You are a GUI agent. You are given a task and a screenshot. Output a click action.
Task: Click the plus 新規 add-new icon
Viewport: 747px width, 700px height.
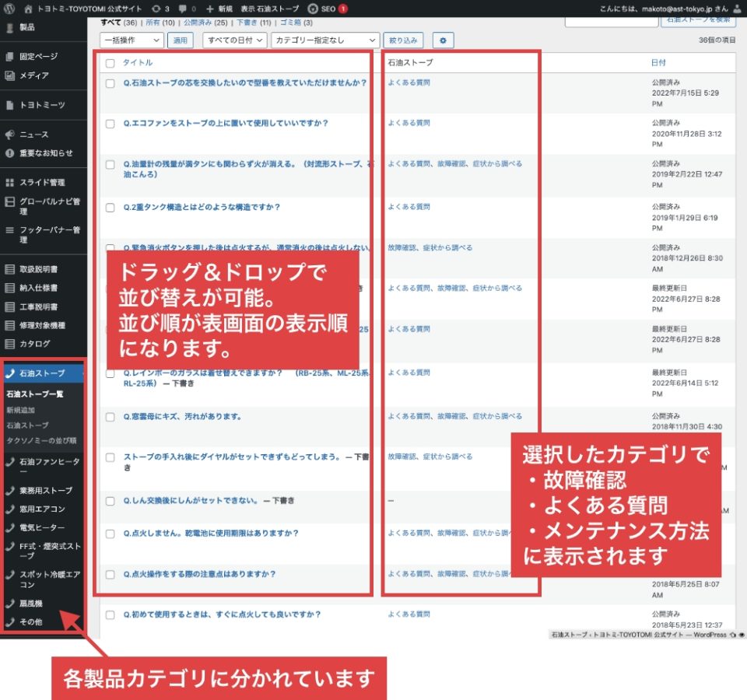[x=209, y=9]
